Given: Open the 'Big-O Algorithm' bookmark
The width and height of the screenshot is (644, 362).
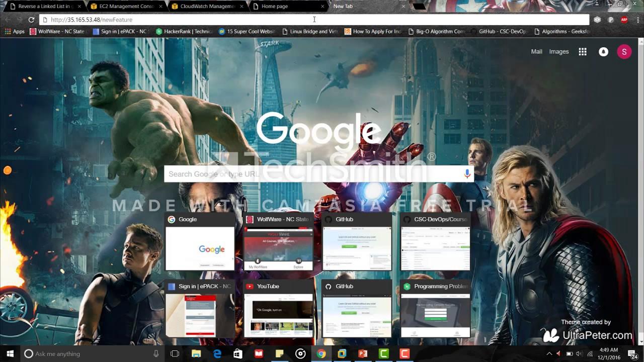Looking at the screenshot, I should click(x=436, y=31).
